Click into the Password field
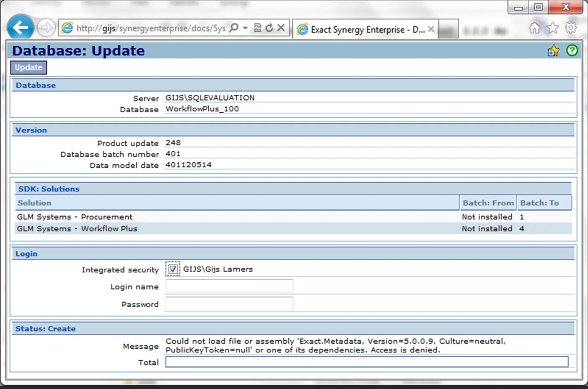Screen dimensions: 588x389 pos(229,304)
